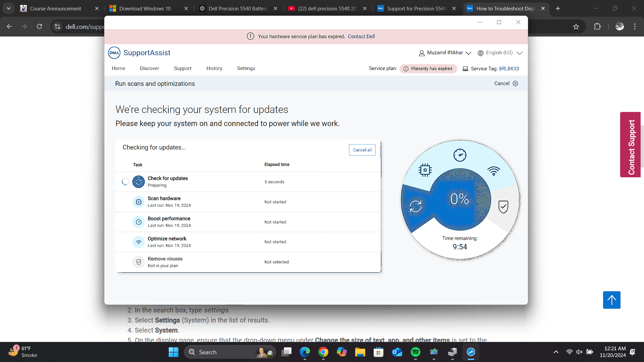644x362 pixels.
Task: Click the processor chip icon in the progress wheel
Action: click(x=425, y=170)
